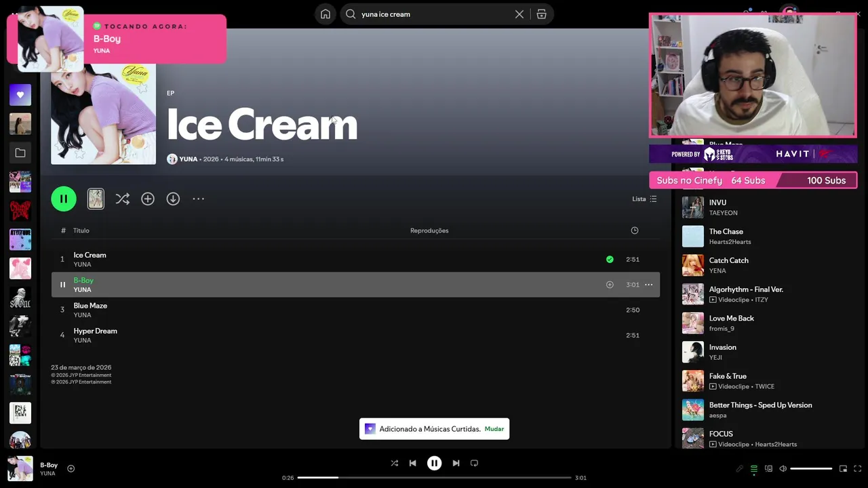868x488 pixels.
Task: Open the Catch Catch album thumbnail in the queue
Action: [693, 265]
